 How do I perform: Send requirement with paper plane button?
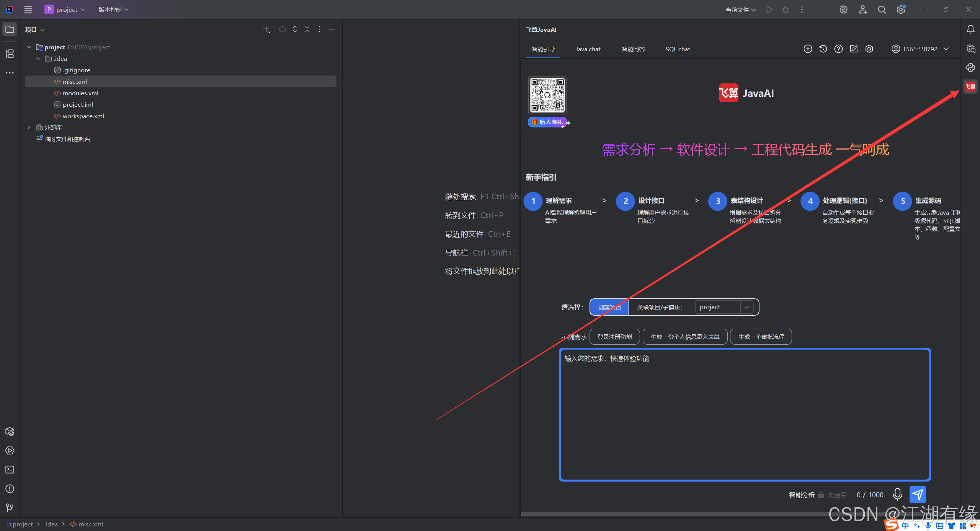coord(918,494)
